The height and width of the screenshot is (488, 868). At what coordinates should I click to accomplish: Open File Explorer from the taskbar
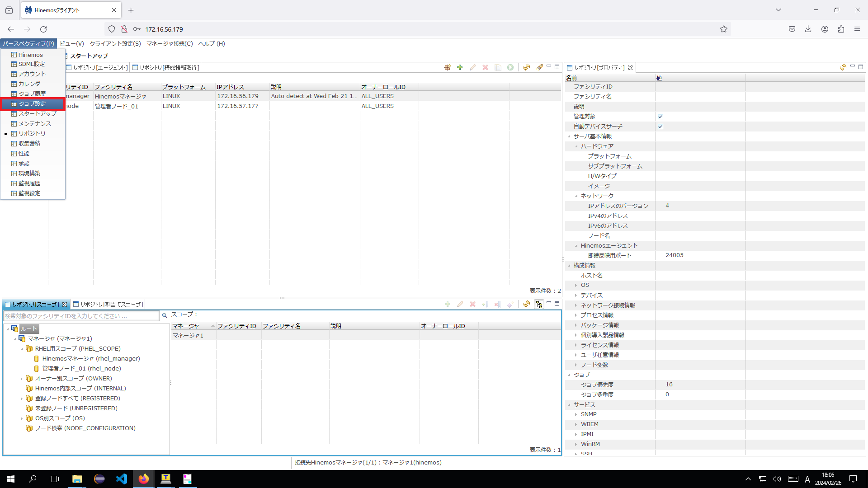(77, 479)
